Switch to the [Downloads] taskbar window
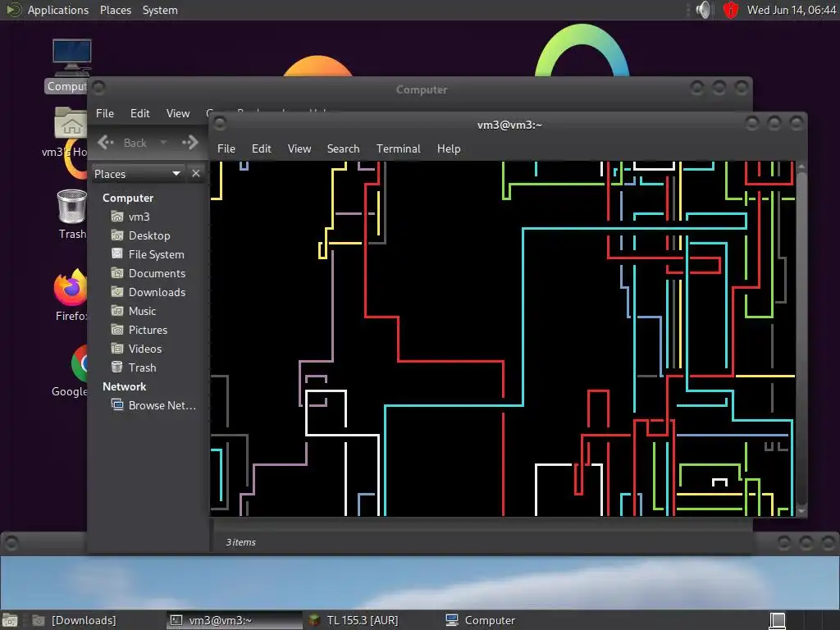Image resolution: width=840 pixels, height=630 pixels. coord(75,620)
